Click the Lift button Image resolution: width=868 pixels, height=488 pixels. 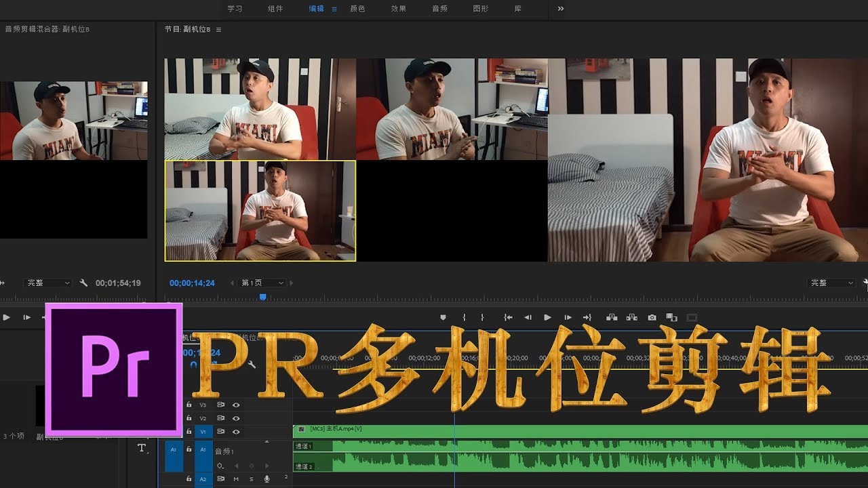[x=612, y=317]
